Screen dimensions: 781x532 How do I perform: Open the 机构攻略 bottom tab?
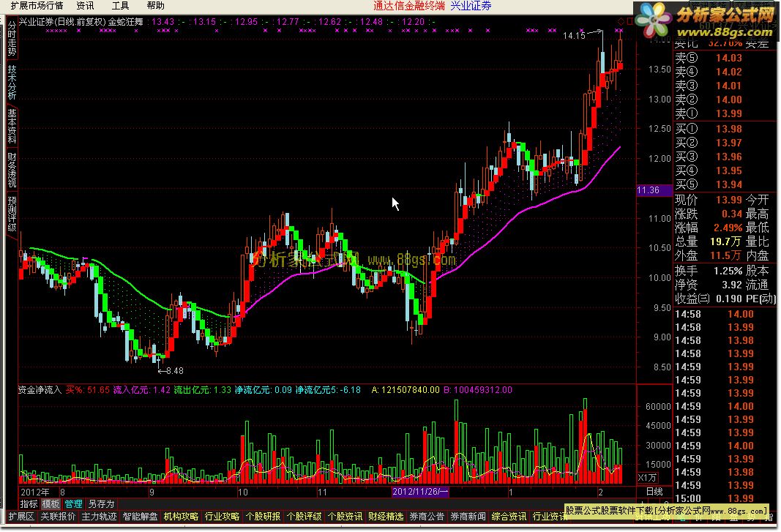[181, 517]
